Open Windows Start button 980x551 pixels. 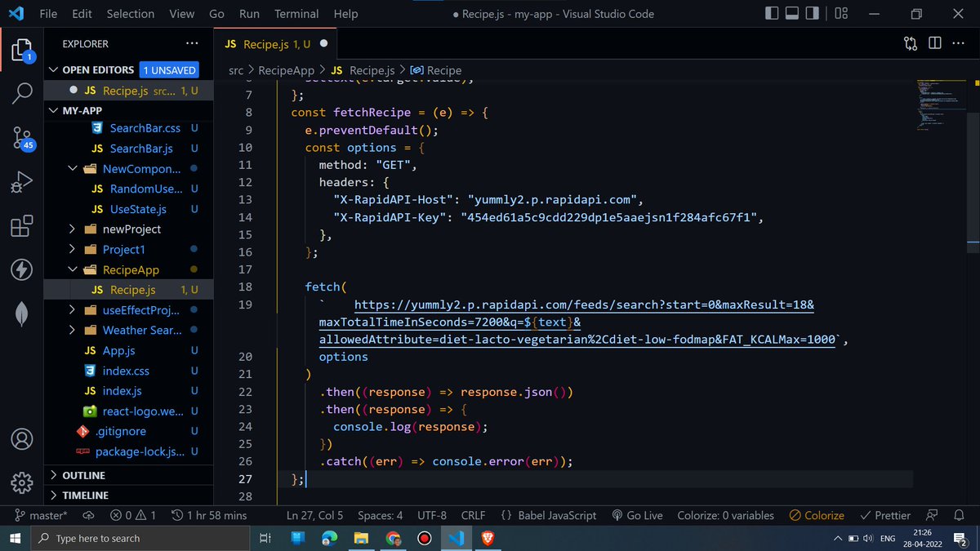16,538
